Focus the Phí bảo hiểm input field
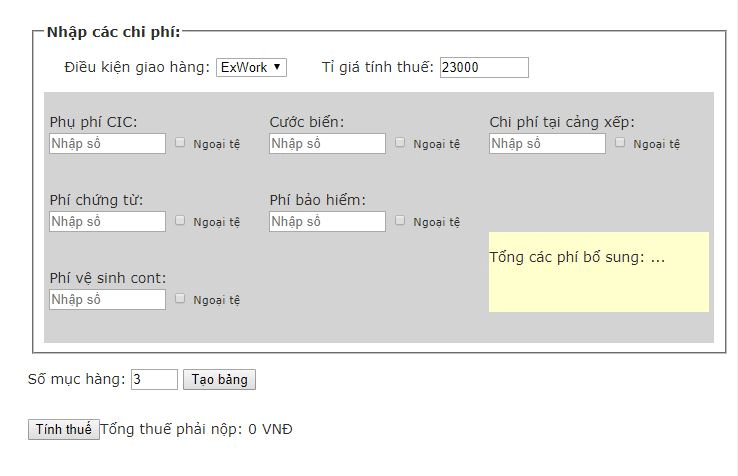738x476 pixels. (x=327, y=222)
